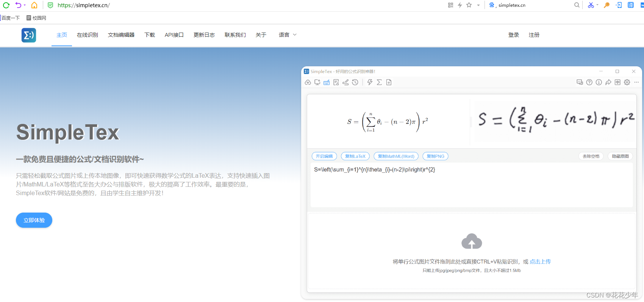The image size is (644, 302).
Task: Open the 校园网 bookmark
Action: 36,18
